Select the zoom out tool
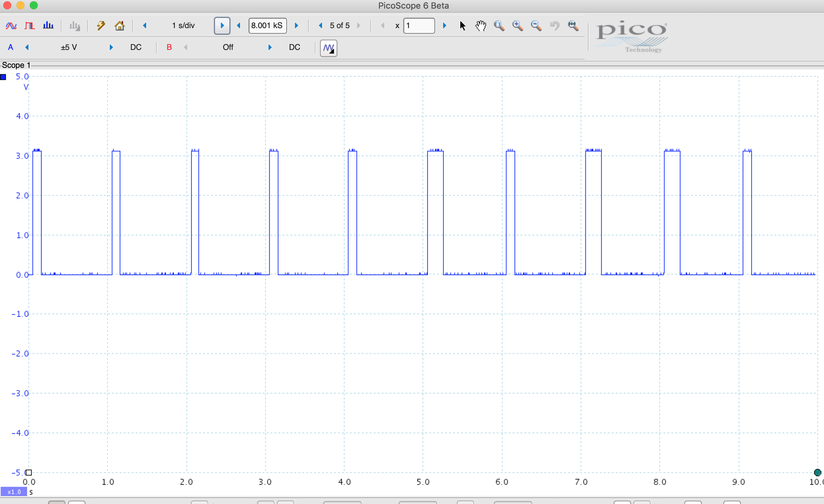This screenshot has width=824, height=504. click(x=536, y=26)
